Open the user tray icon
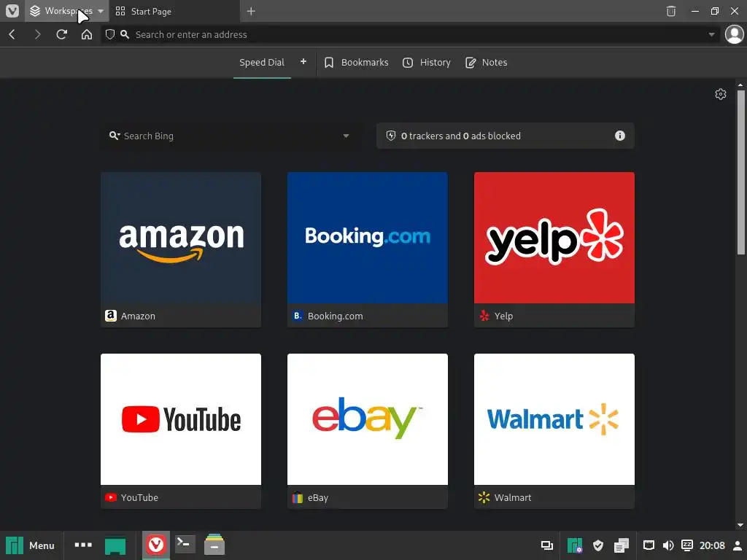Image resolution: width=747 pixels, height=560 pixels. pyautogui.click(x=738, y=545)
